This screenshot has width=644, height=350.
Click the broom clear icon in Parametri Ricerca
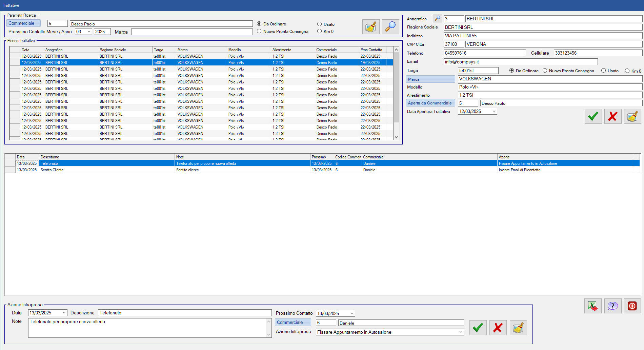tap(370, 27)
